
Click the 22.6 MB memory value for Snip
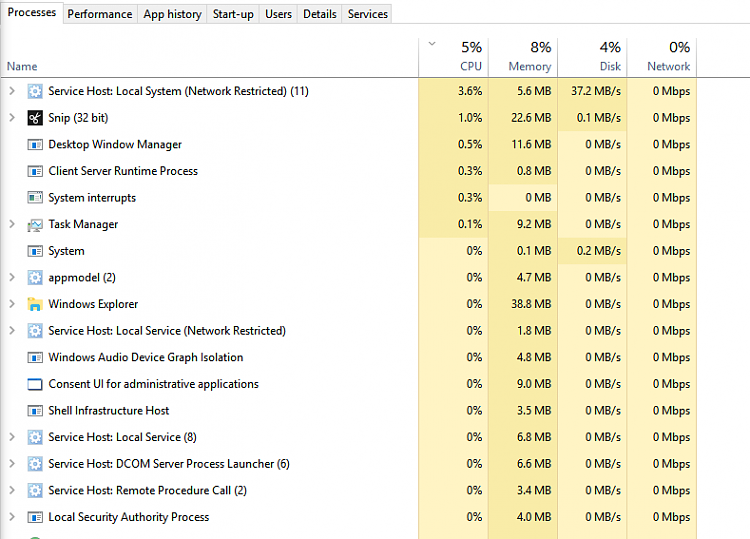point(531,118)
